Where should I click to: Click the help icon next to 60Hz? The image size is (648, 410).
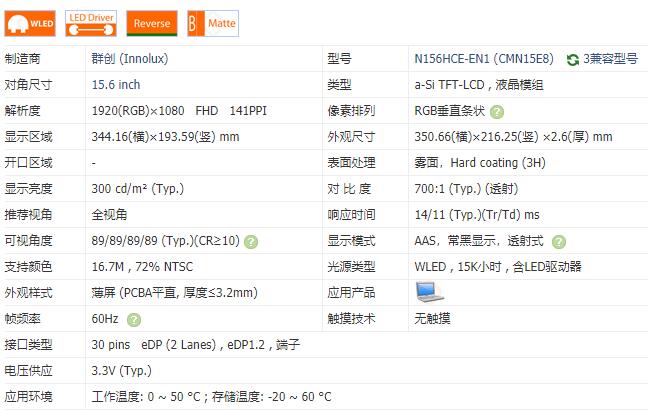(x=133, y=319)
